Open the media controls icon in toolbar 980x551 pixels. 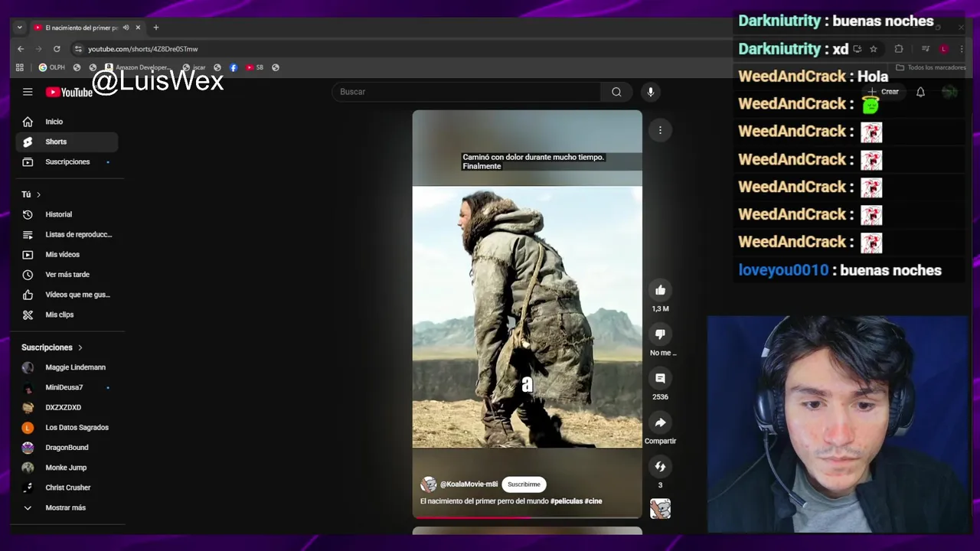click(x=925, y=49)
